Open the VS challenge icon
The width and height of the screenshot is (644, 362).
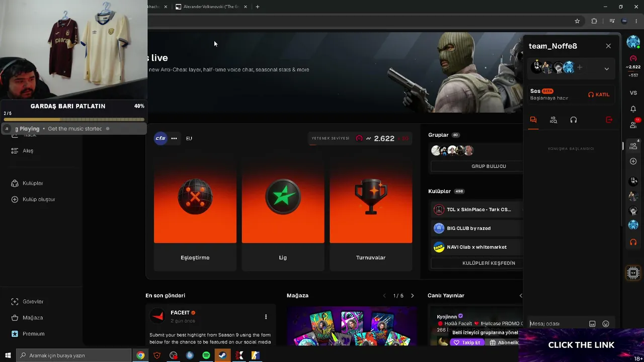[x=633, y=93]
